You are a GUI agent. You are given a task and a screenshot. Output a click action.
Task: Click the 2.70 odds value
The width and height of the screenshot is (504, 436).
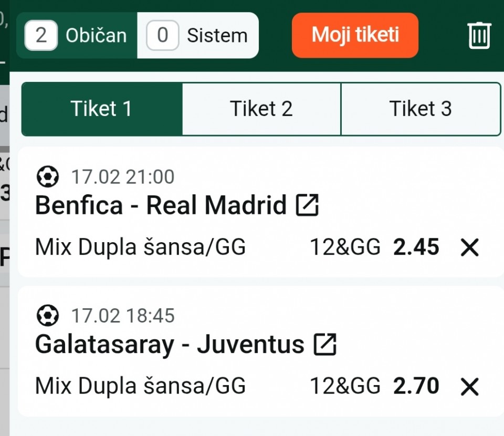pos(416,387)
